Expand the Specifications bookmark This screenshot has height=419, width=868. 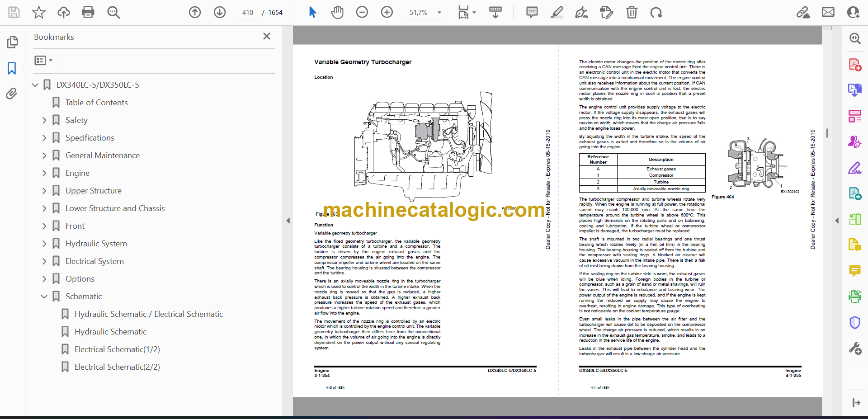pyautogui.click(x=44, y=138)
